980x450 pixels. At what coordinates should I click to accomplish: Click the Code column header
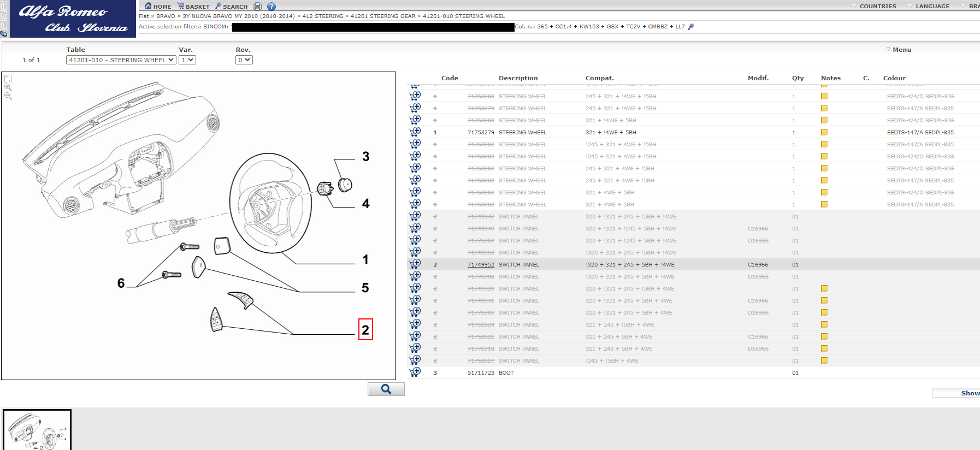click(450, 78)
